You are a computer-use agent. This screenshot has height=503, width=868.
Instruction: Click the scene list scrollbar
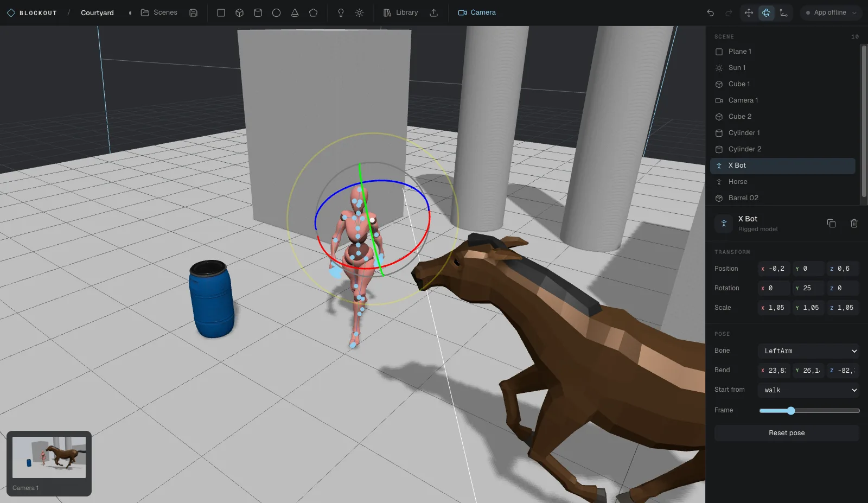pyautogui.click(x=864, y=121)
